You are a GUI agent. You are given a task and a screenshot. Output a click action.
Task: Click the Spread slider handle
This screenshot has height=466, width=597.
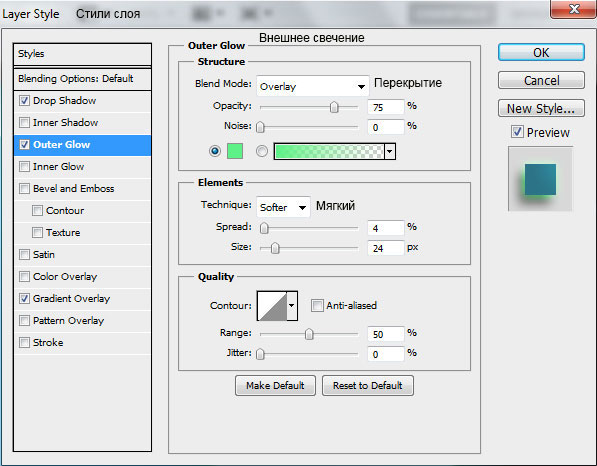[264, 228]
